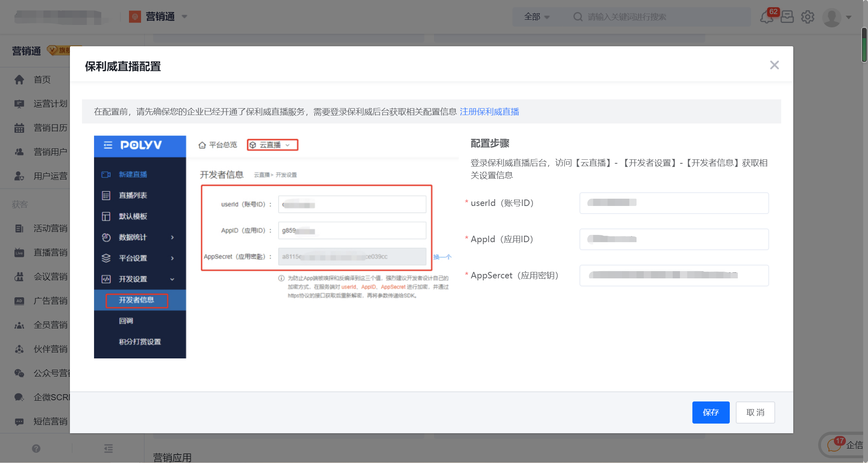The image size is (868, 463).
Task: Click the 伙伴营销 sidebar icon
Action: [x=19, y=349]
